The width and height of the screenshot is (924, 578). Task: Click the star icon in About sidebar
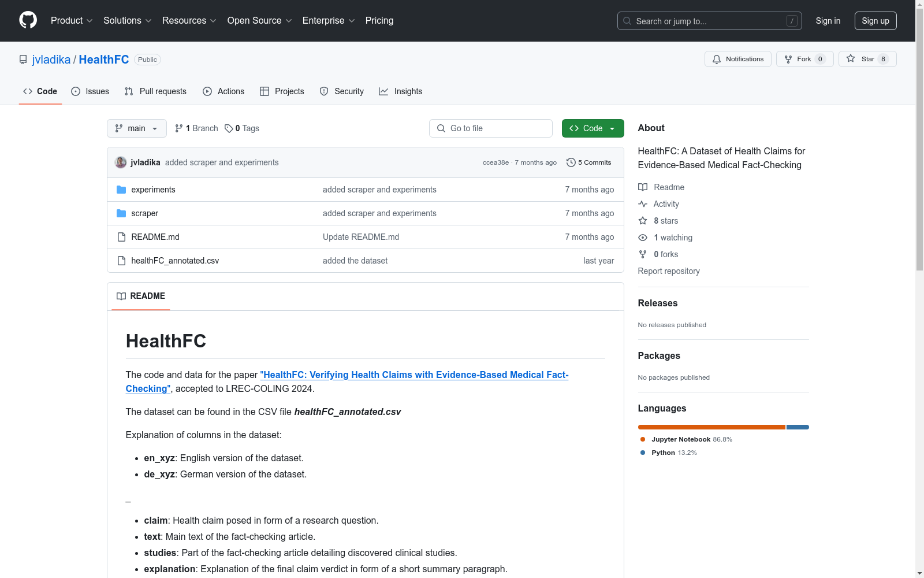click(x=643, y=221)
